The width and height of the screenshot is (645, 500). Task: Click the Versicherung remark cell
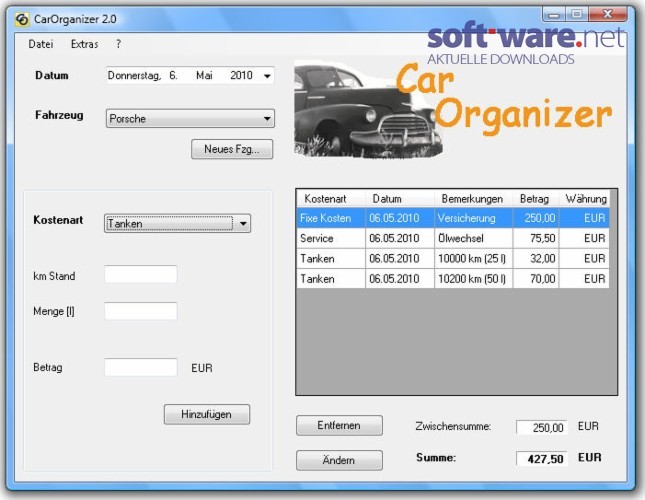[x=473, y=218]
